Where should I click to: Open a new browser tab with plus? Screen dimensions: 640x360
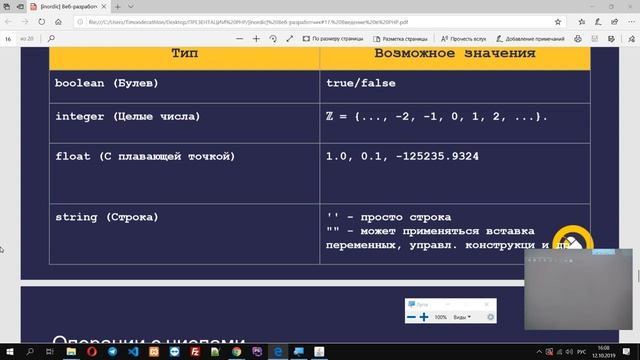click(118, 7)
